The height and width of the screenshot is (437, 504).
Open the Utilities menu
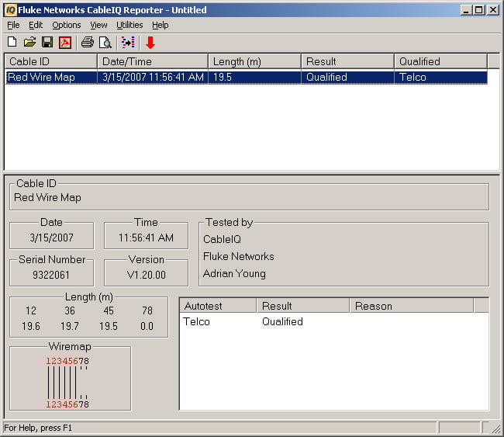[129, 25]
